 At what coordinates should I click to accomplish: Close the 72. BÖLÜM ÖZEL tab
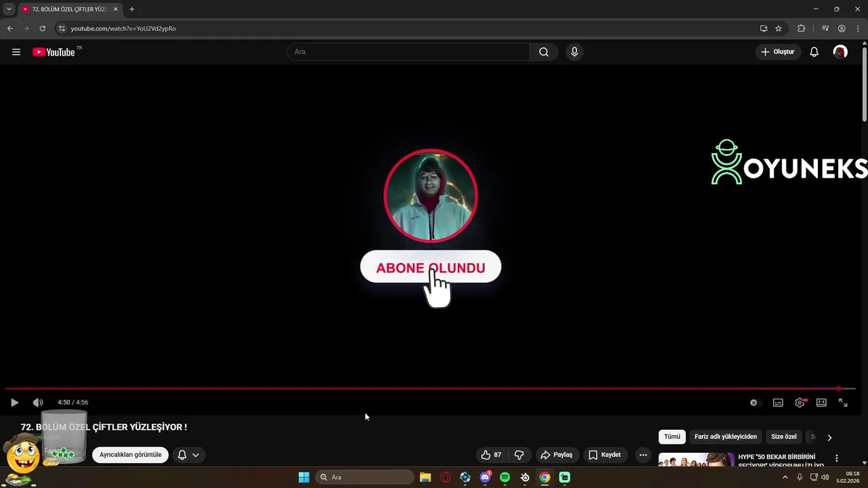point(116,9)
